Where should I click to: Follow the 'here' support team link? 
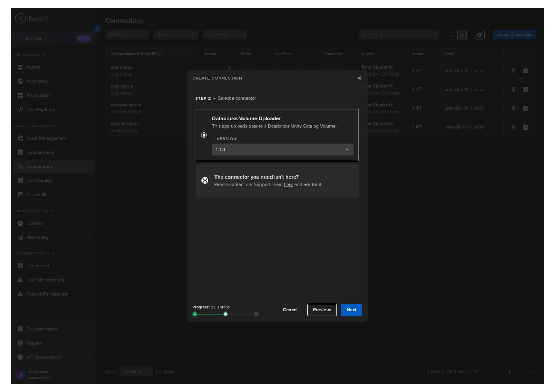point(288,185)
